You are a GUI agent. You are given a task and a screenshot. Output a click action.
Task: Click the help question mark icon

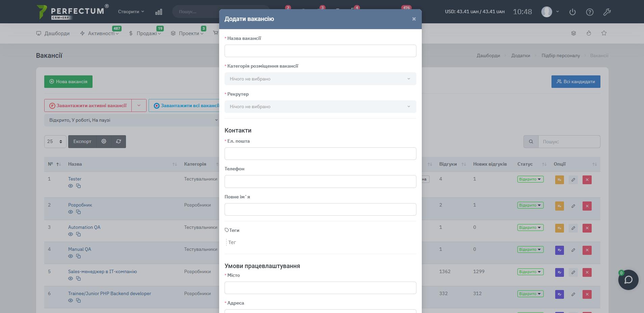coord(590,12)
